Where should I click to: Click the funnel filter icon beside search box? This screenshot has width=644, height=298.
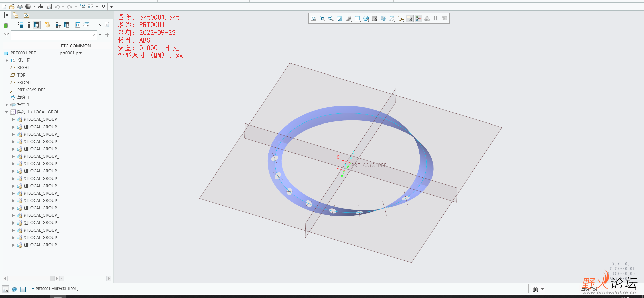click(6, 35)
